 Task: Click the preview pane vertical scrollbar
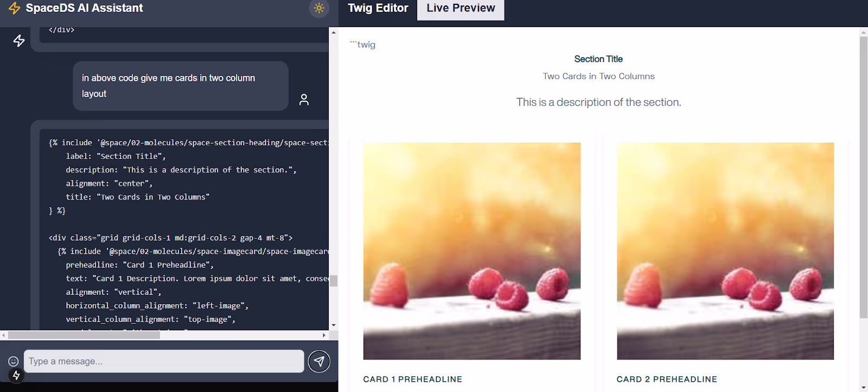(864, 178)
